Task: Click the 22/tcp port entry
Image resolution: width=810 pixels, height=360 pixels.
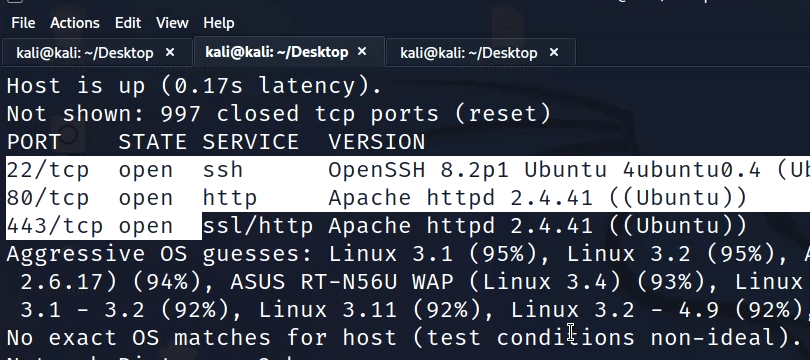Action: [48, 170]
